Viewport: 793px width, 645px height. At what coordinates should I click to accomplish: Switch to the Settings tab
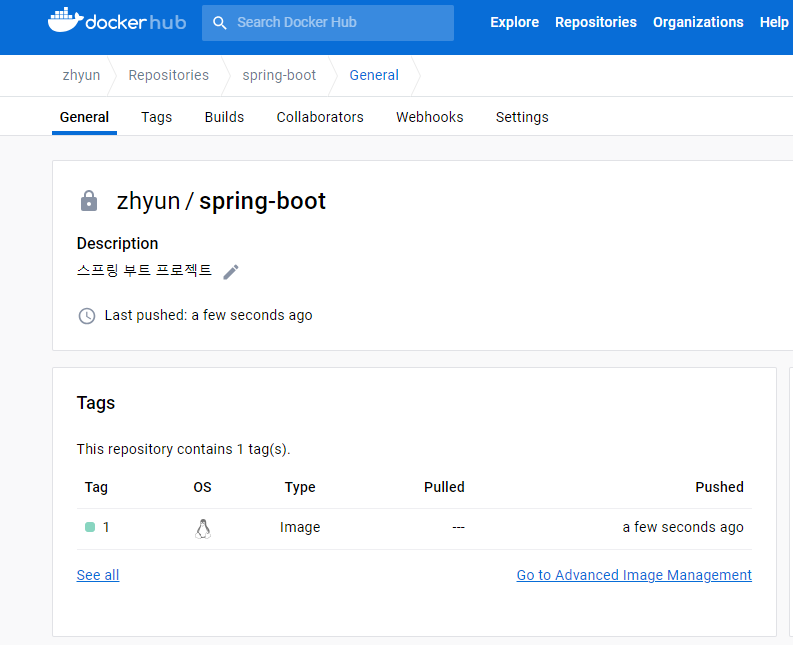[522, 117]
